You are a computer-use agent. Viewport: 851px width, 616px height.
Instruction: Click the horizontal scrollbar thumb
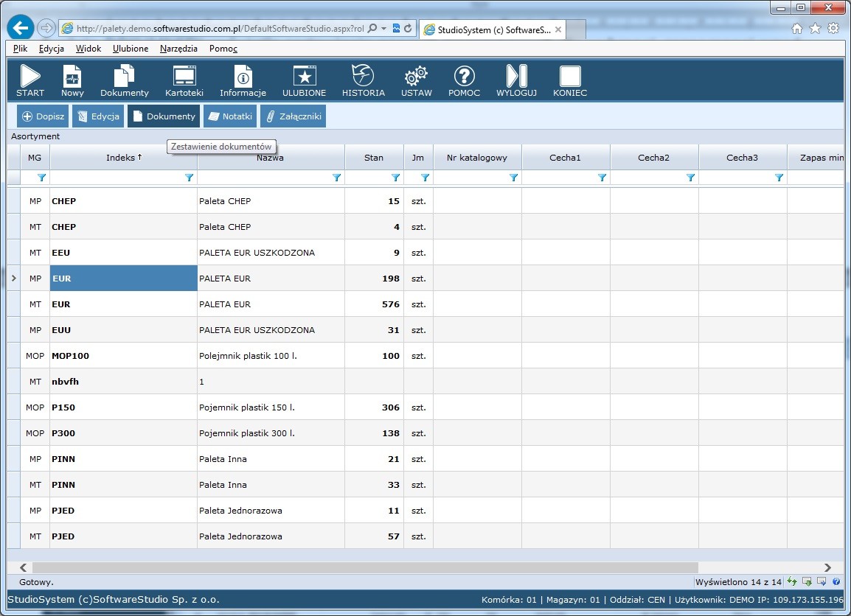(365, 567)
